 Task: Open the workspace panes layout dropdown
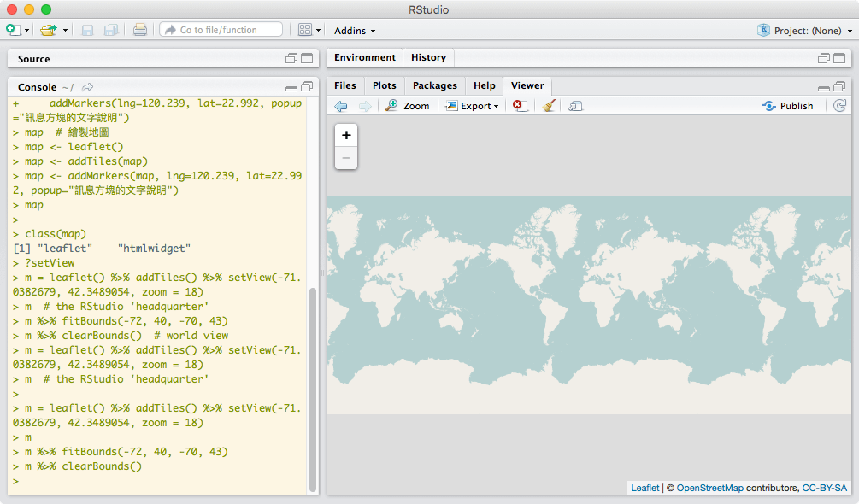pos(309,30)
